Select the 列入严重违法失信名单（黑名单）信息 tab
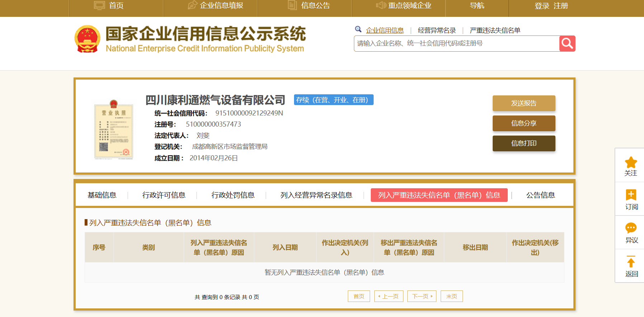The image size is (644, 317). 439,195
